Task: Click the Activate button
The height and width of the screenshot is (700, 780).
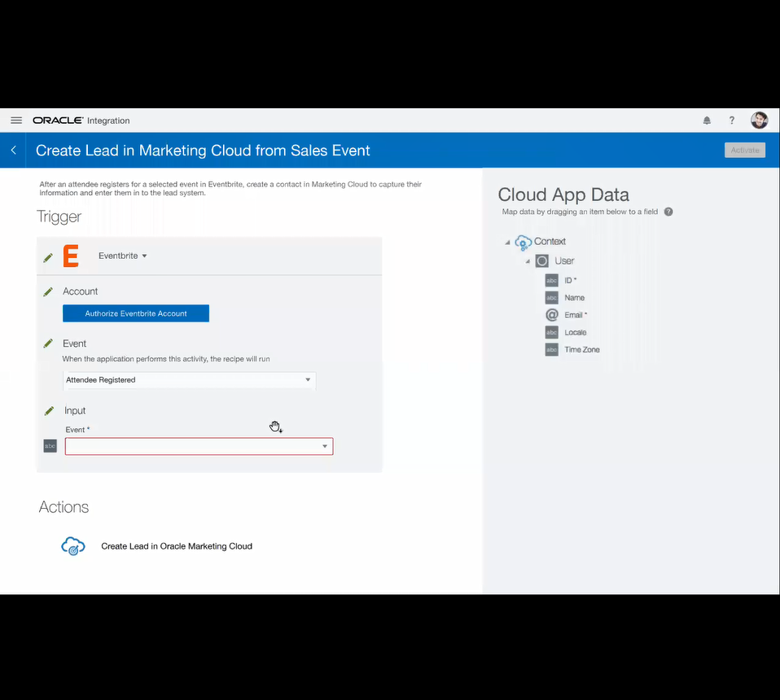Action: (745, 150)
